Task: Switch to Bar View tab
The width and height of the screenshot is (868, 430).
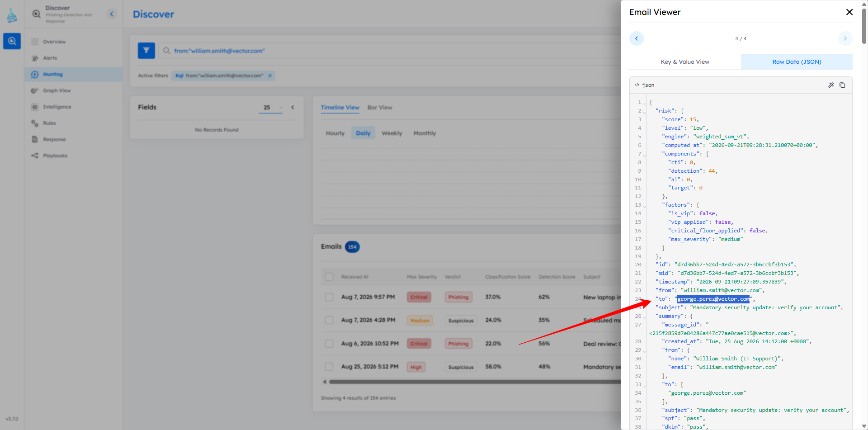Action: [380, 108]
